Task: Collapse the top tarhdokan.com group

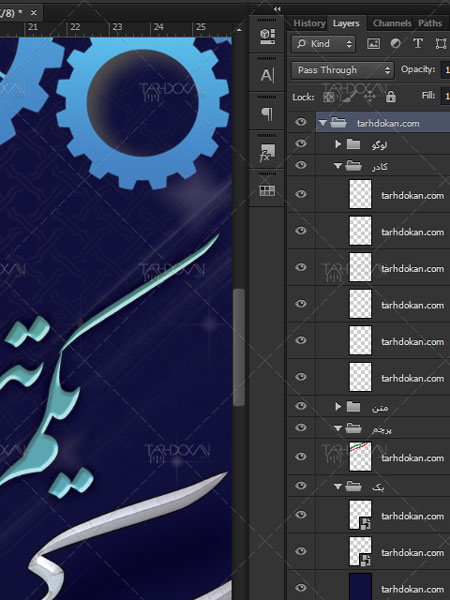Action: click(323, 123)
